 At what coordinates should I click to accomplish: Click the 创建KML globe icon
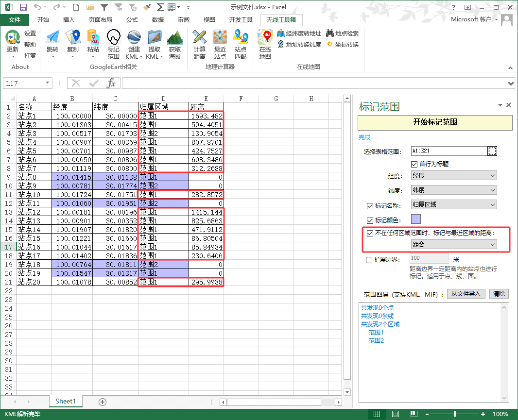click(x=134, y=37)
